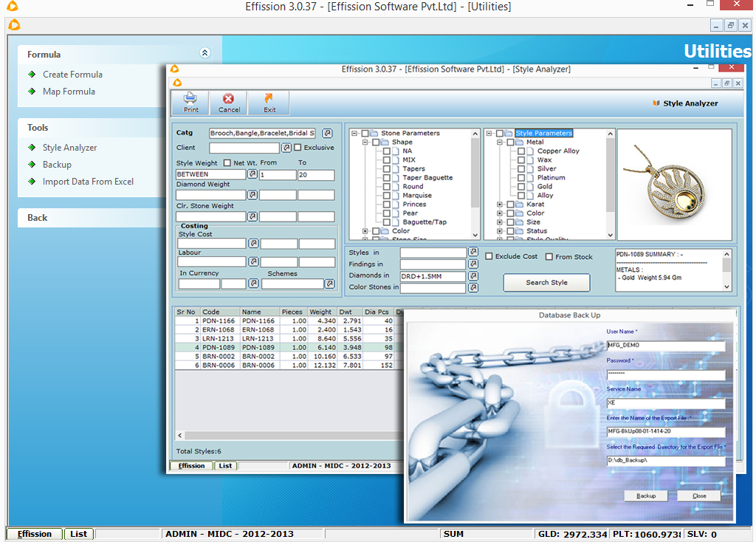Click the pendant preview image
Image resolution: width=756 pixels, height=542 pixels.
click(x=675, y=185)
